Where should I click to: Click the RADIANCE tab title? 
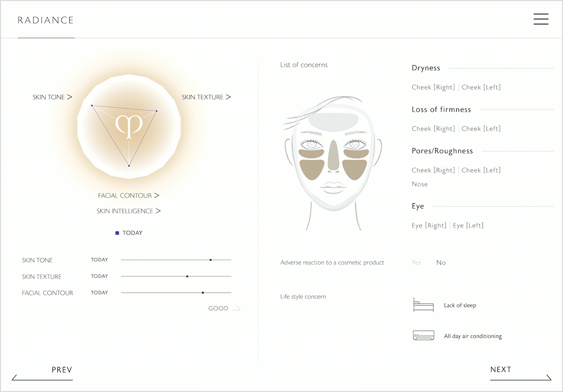click(46, 20)
